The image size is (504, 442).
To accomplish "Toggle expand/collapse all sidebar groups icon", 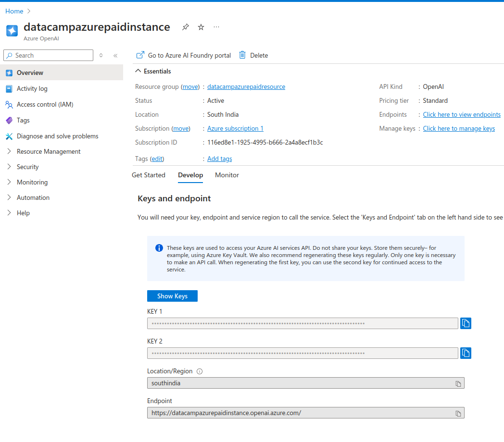I will (101, 55).
